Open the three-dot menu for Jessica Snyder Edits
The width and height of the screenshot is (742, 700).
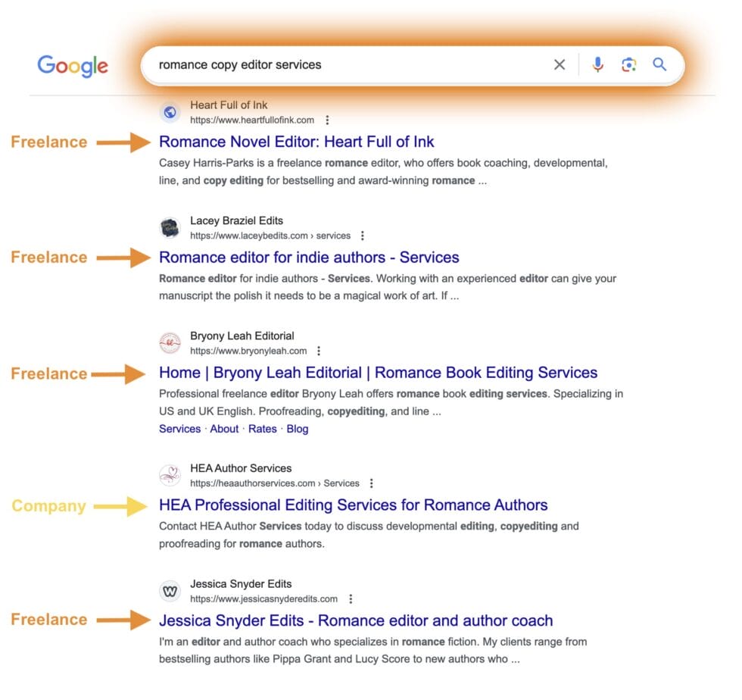351,598
